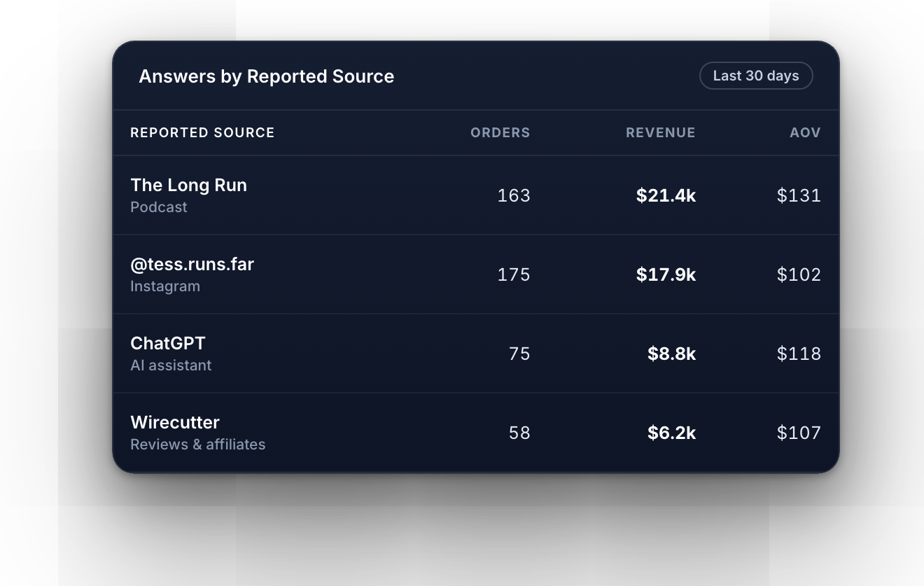Sort by the Revenue column header
Screen dimensions: 924x586
click(660, 132)
